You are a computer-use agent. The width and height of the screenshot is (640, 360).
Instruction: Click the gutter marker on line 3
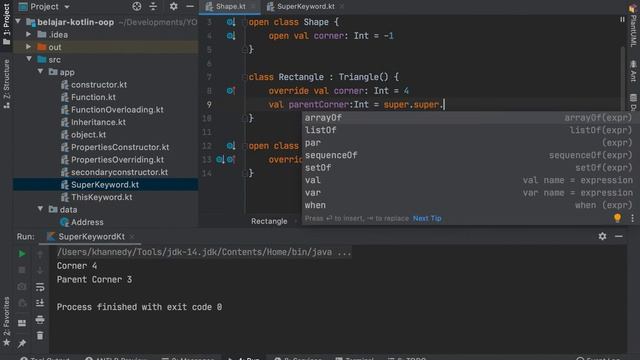click(231, 22)
